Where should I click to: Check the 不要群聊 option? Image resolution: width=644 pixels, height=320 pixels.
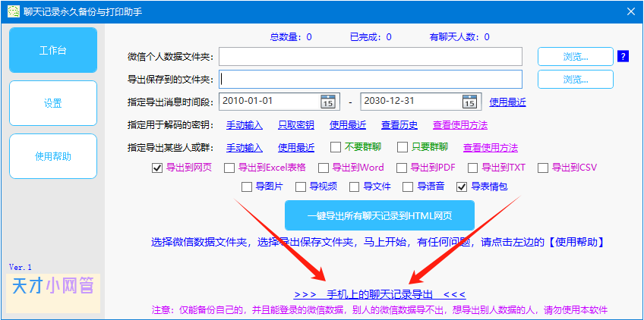coord(336,147)
